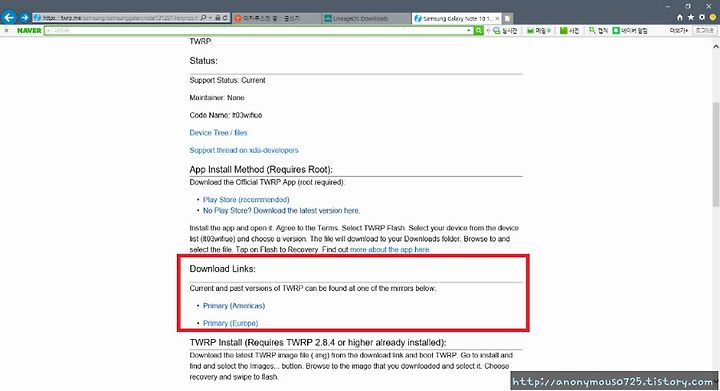
Task: Switch to the first Korean-titled browser tab
Action: [277, 18]
